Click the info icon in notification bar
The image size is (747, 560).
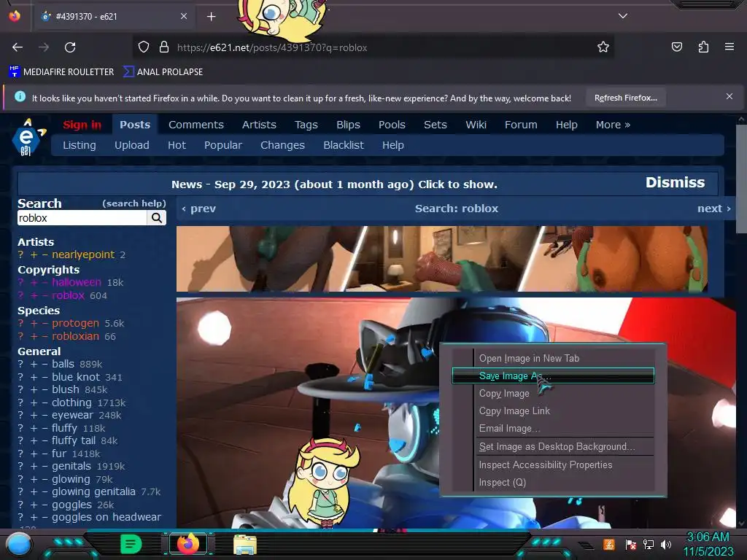[20, 97]
